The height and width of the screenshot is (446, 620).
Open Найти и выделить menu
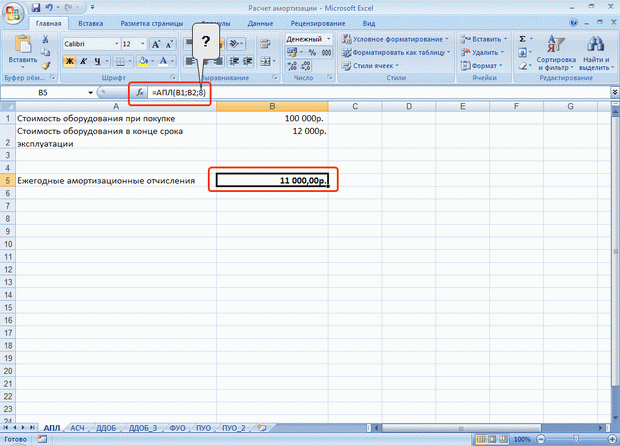tap(596, 53)
